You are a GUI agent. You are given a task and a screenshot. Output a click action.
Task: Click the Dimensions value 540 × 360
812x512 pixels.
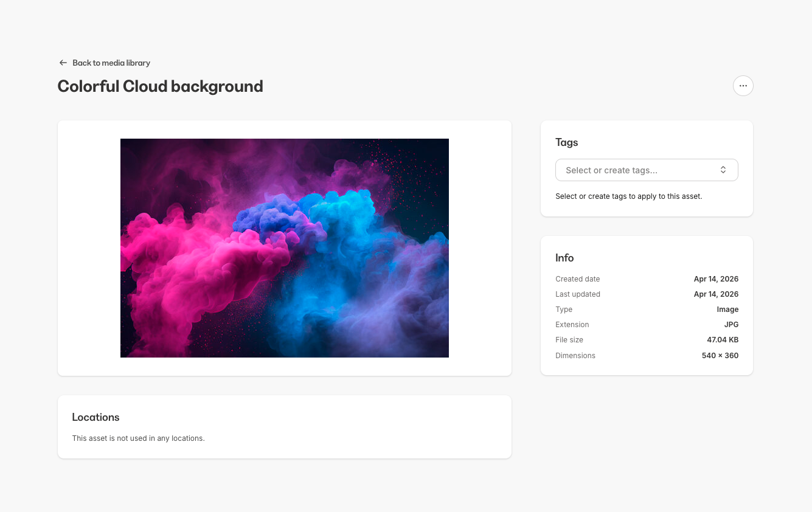[720, 355]
